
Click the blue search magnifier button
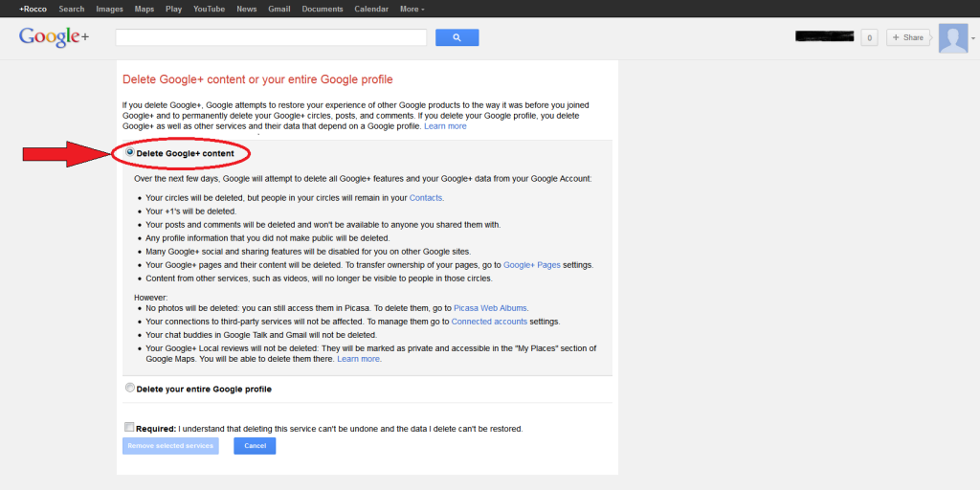coord(457,37)
